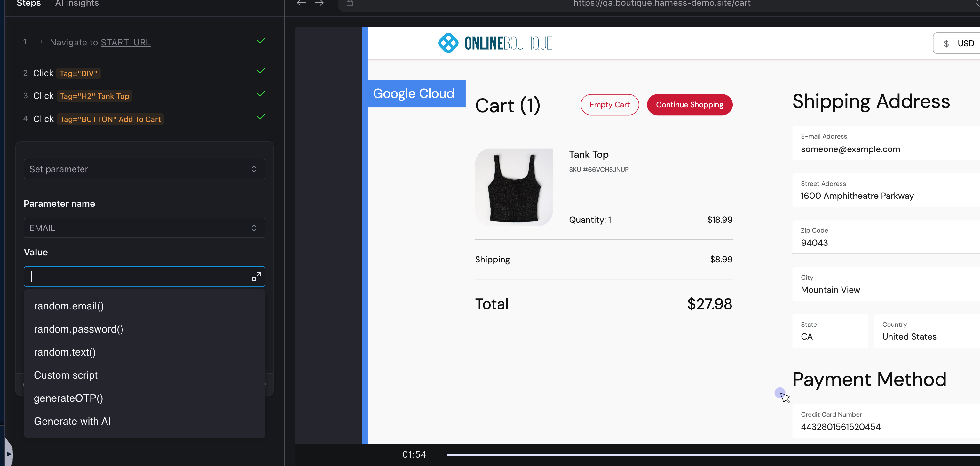
Task: Click the expand value editor icon
Action: coord(256,277)
